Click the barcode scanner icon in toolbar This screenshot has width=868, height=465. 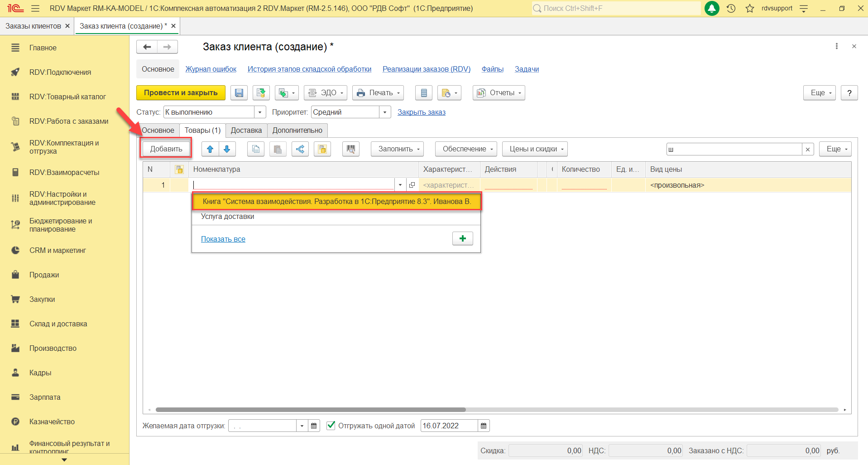coord(350,149)
